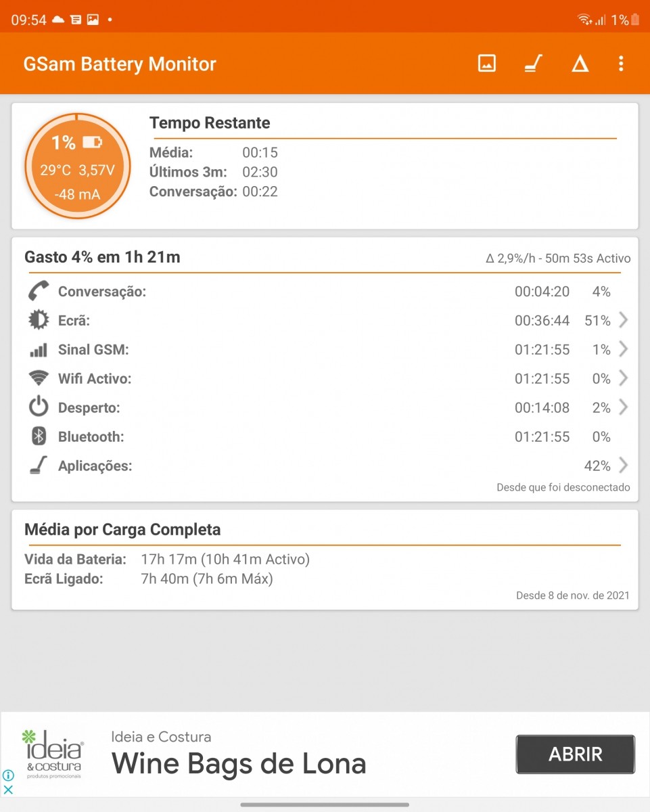Open the Média por Carga Completa card

(325, 559)
